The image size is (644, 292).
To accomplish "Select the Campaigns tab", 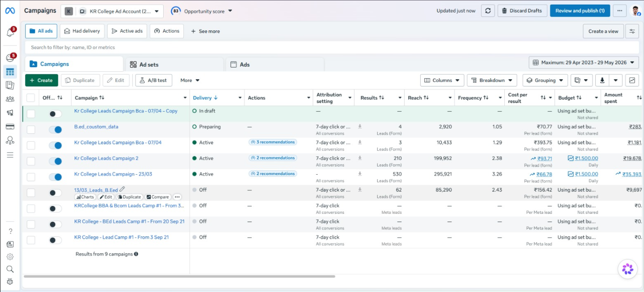I will point(74,64).
